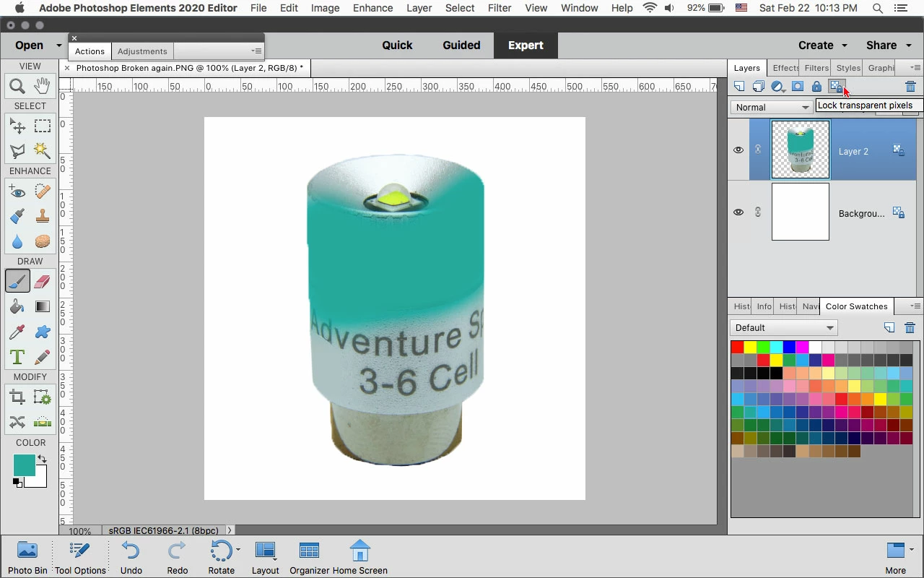Viewport: 924px width, 578px height.
Task: Open the Photo Bin
Action: pyautogui.click(x=27, y=558)
